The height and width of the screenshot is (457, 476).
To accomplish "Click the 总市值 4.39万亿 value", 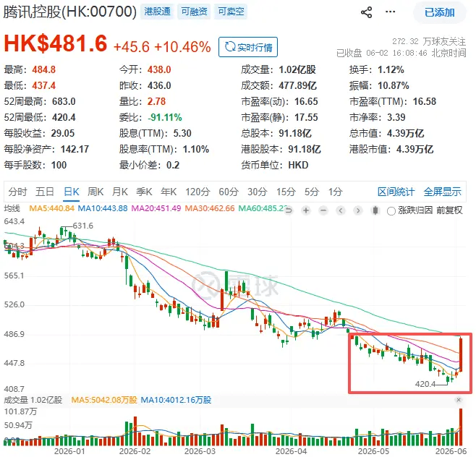I will [x=406, y=133].
